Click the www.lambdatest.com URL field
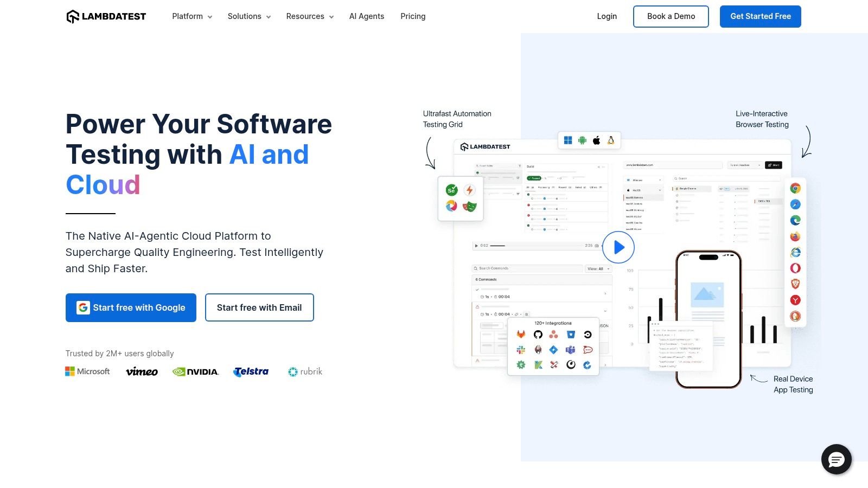 pyautogui.click(x=672, y=165)
